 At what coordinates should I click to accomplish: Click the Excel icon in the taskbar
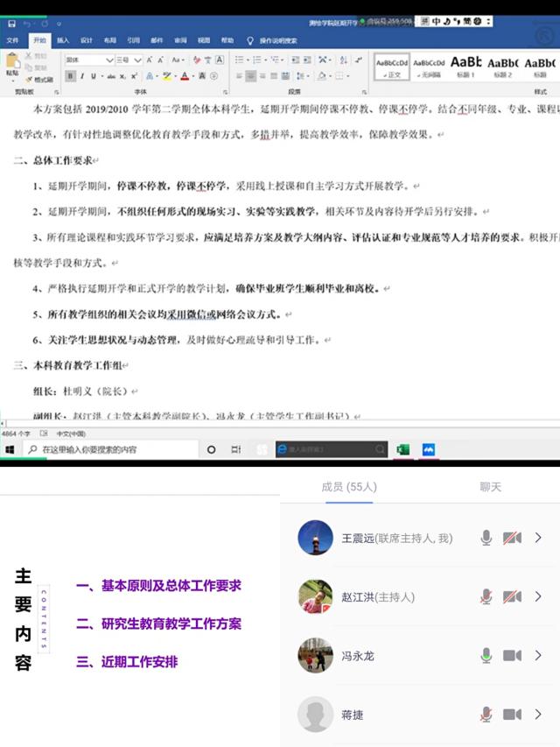pos(403,449)
